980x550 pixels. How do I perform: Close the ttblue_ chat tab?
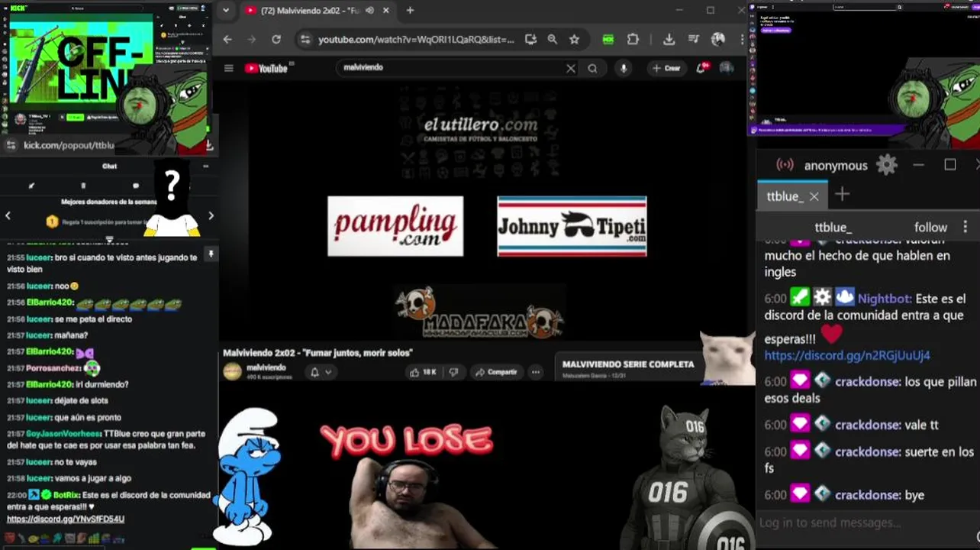point(814,196)
